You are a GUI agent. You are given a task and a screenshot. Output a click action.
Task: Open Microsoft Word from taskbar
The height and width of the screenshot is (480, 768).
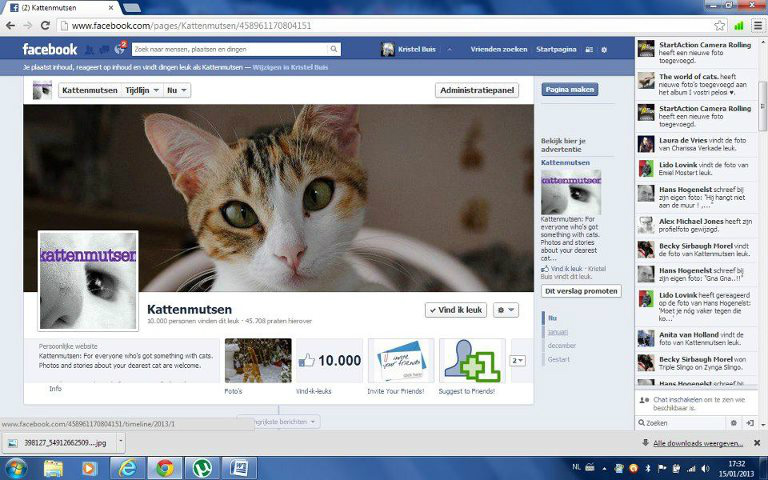[x=240, y=468]
